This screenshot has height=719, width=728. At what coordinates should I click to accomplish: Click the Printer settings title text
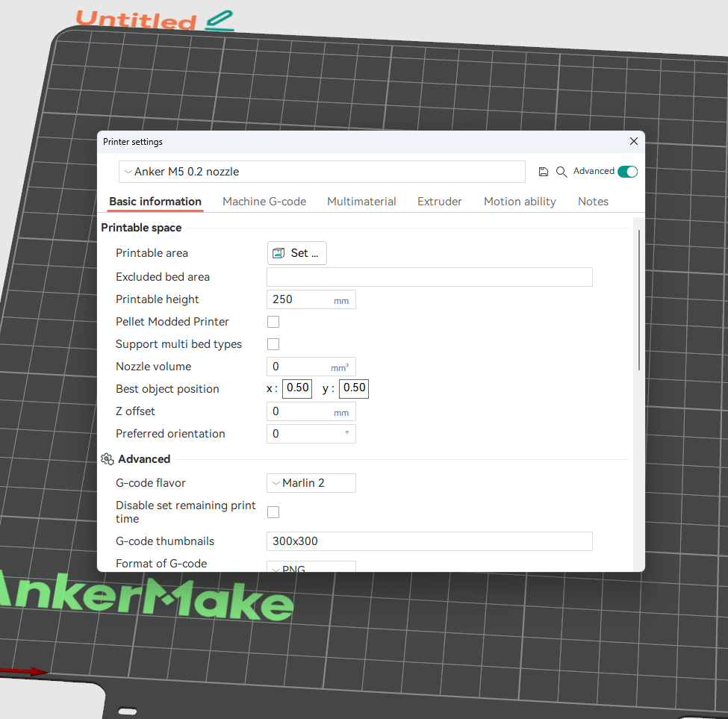[133, 142]
